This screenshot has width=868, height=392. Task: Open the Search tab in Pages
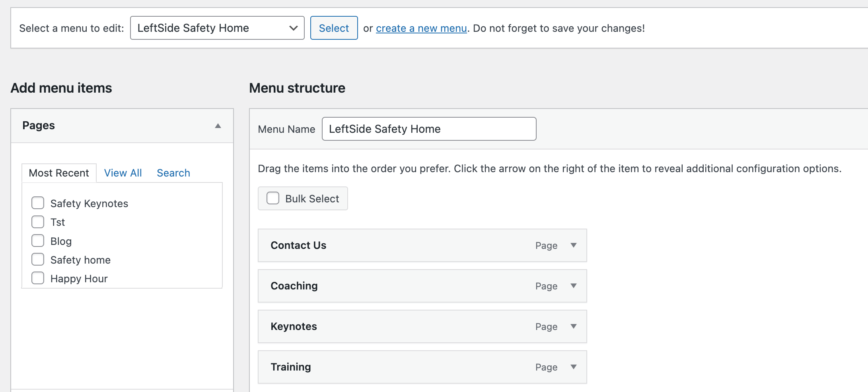click(173, 173)
